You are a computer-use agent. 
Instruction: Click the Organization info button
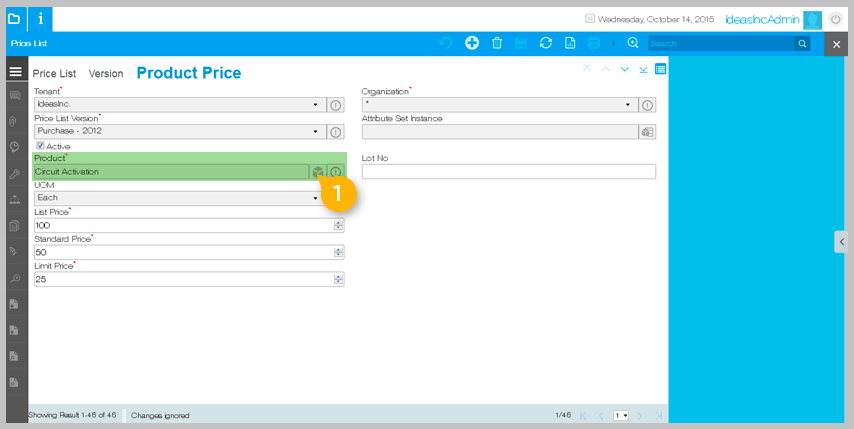click(x=647, y=105)
